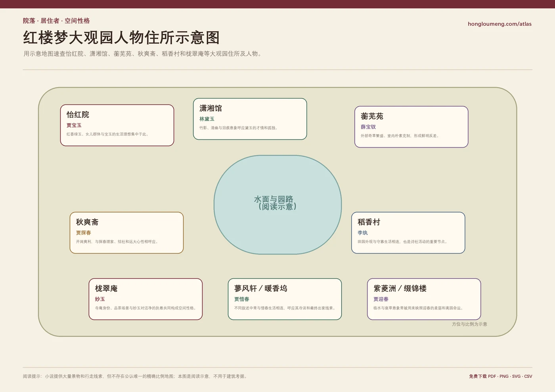Click the resident name 妙玉
555x392 pixels.
coord(100,299)
